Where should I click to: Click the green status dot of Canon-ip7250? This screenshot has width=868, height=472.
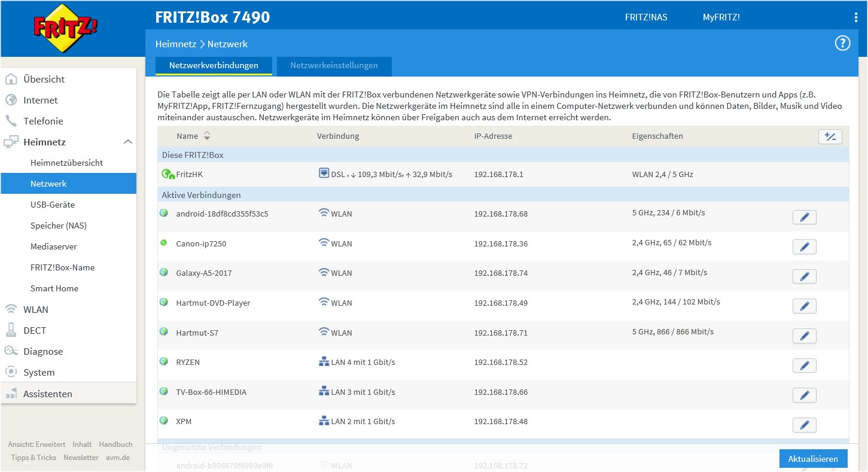(x=163, y=242)
